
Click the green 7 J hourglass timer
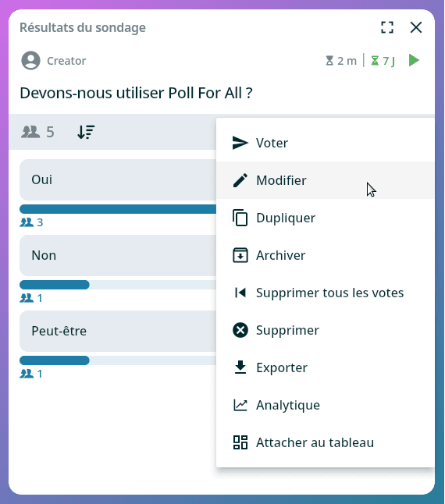(383, 60)
